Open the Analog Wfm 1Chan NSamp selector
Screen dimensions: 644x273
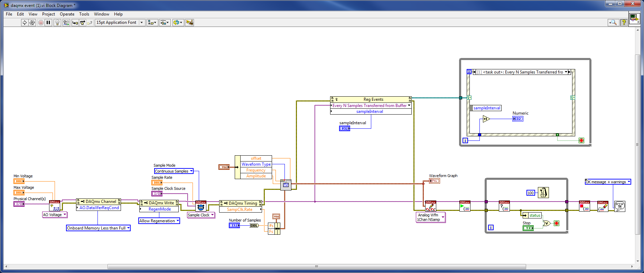(x=431, y=217)
